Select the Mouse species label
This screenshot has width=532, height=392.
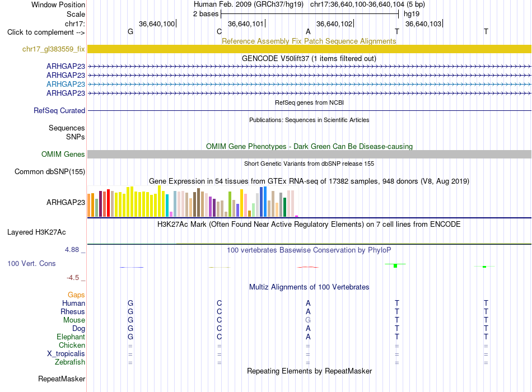click(x=74, y=320)
